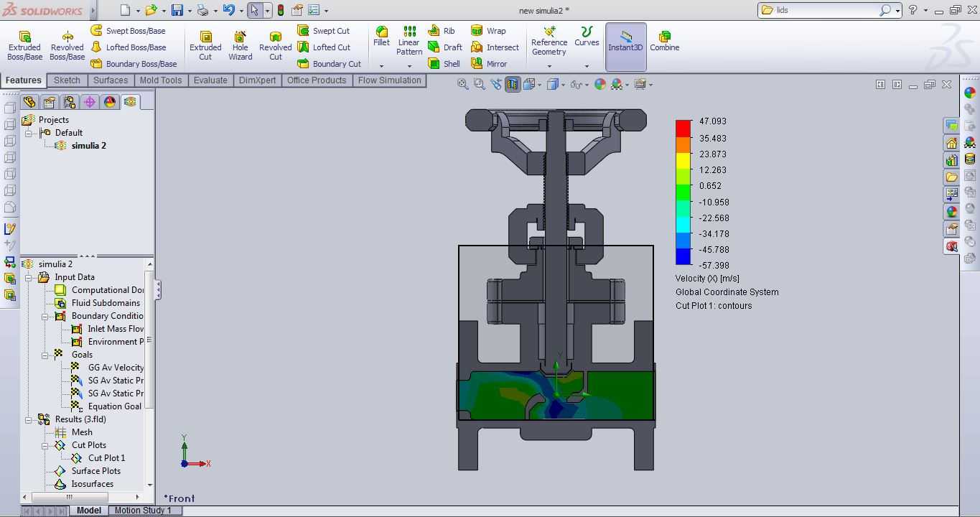This screenshot has height=517, width=980.
Task: Click the Isosurfaces tree item
Action: point(84,484)
